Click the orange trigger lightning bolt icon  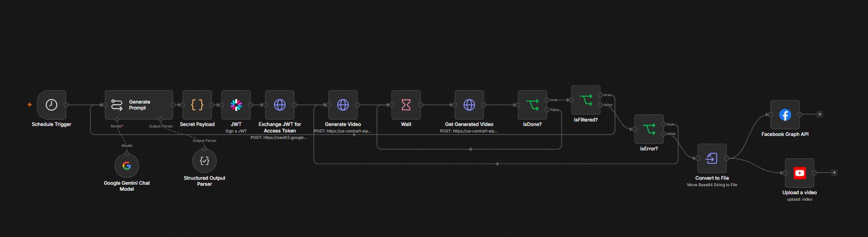30,105
